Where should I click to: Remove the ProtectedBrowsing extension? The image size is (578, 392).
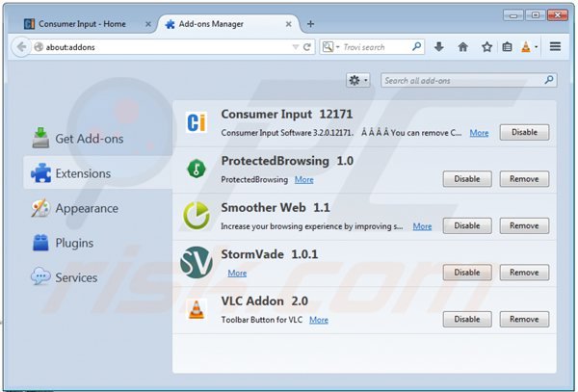point(524,179)
